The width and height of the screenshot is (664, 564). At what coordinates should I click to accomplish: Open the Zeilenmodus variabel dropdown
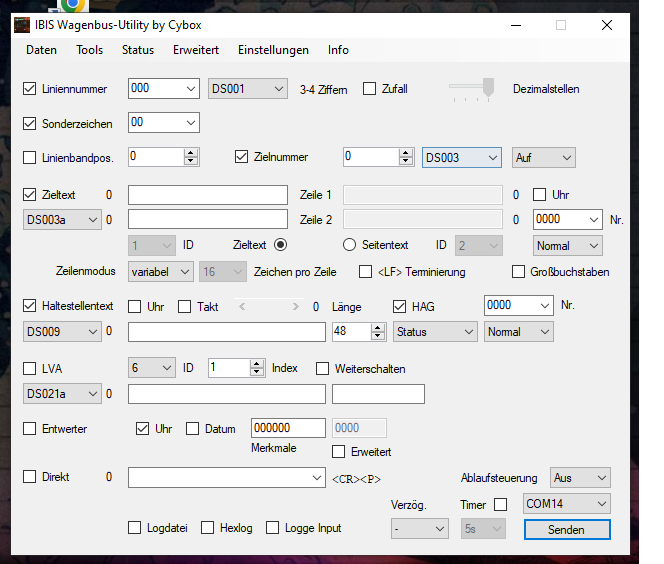(x=160, y=272)
